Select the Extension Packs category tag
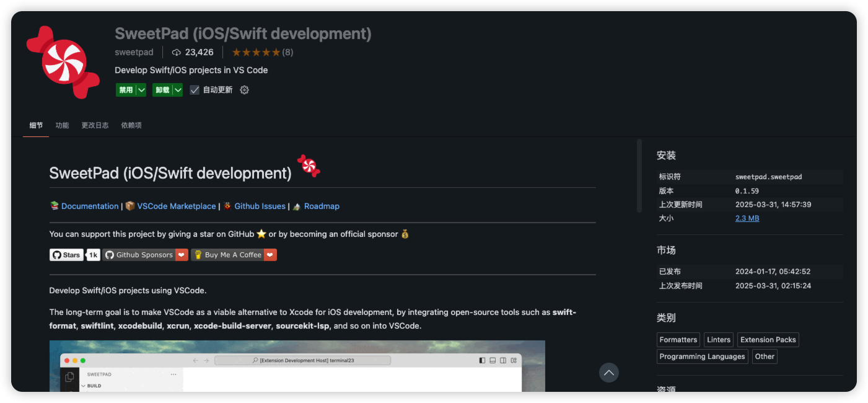868x403 pixels. coord(768,340)
